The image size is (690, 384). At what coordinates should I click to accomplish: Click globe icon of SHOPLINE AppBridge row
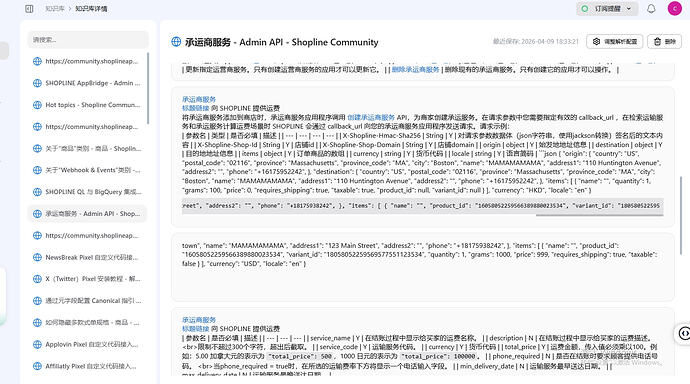(x=37, y=83)
